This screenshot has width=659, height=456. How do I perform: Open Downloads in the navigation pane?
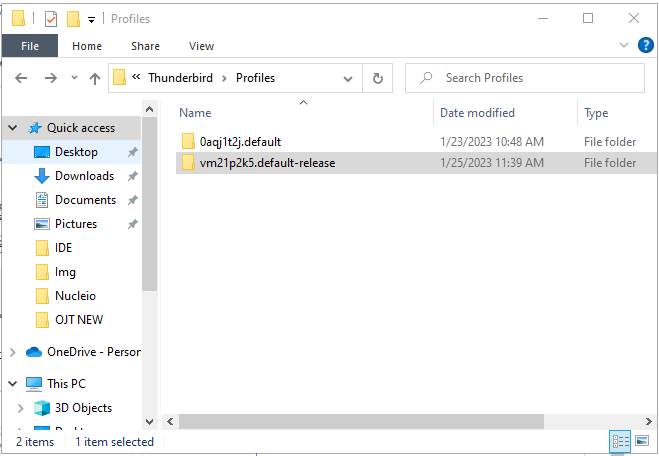click(x=84, y=176)
